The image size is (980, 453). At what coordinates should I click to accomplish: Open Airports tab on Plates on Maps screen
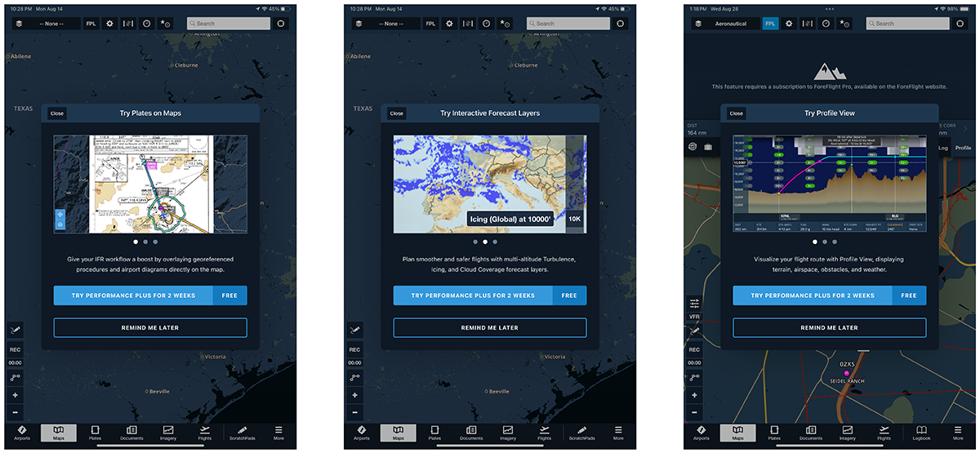click(x=22, y=433)
